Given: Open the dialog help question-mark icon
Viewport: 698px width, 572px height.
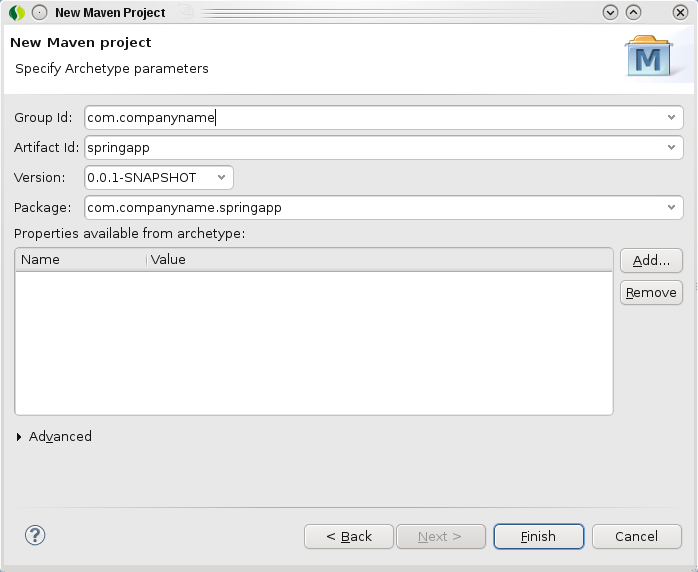Looking at the screenshot, I should pos(35,535).
